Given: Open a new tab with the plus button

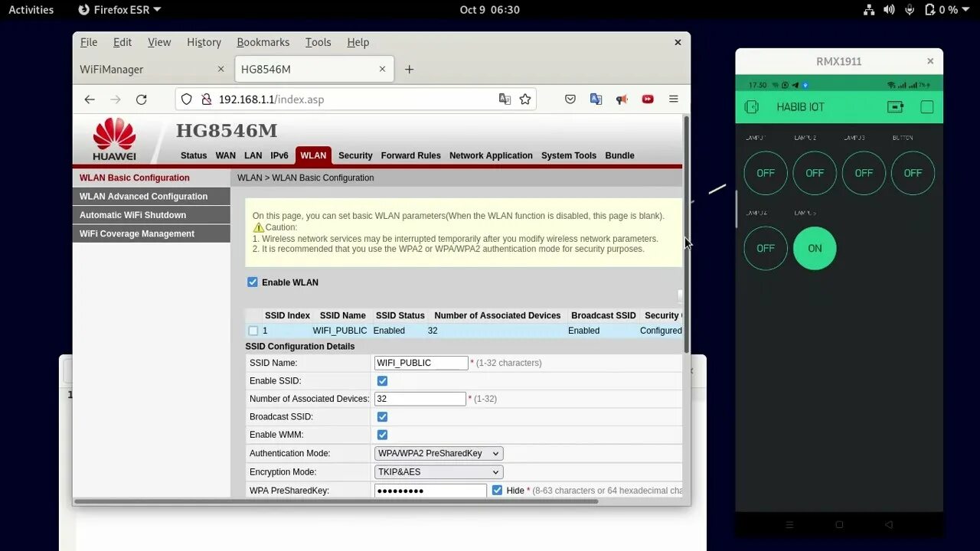Looking at the screenshot, I should (409, 70).
